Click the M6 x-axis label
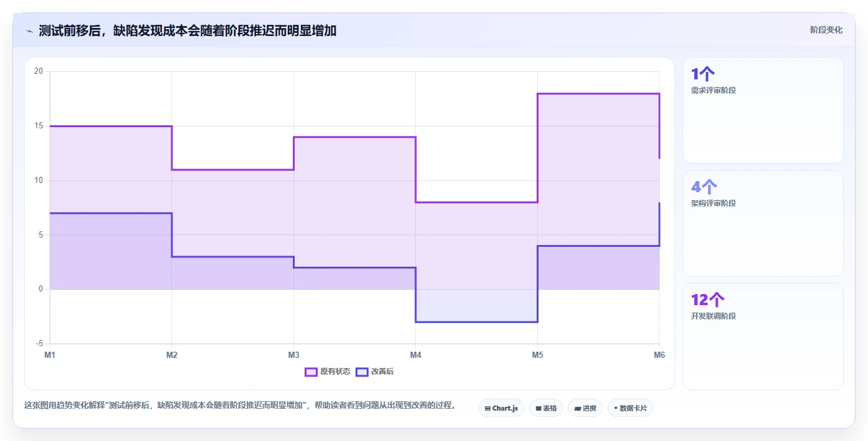Screen dimensions: 868x441 (659, 355)
